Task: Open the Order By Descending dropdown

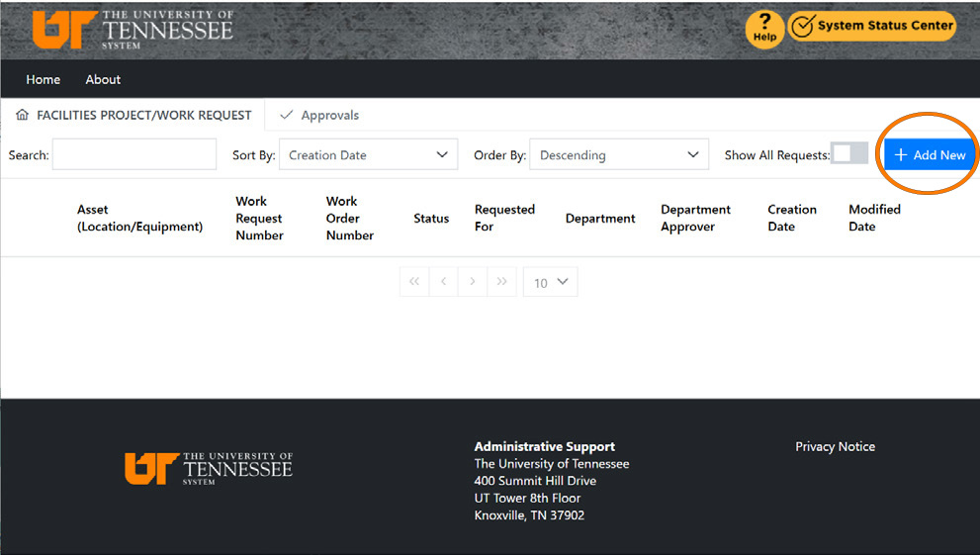Action: coord(619,154)
